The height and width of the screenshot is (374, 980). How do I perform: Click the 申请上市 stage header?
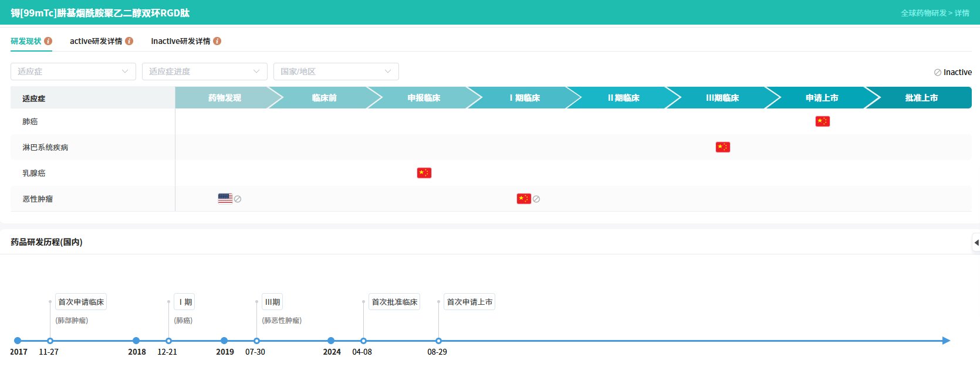point(822,98)
